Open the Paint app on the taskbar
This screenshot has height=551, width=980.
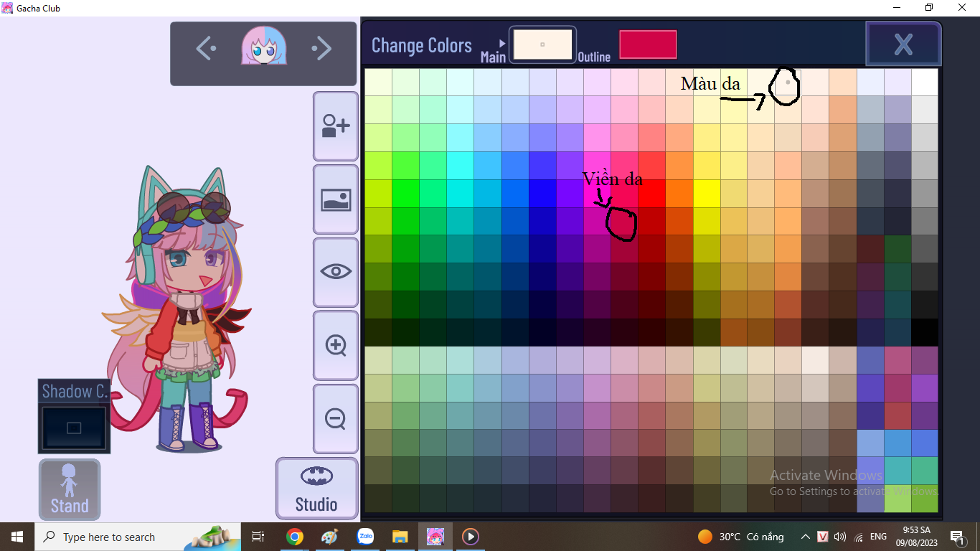pos(329,537)
